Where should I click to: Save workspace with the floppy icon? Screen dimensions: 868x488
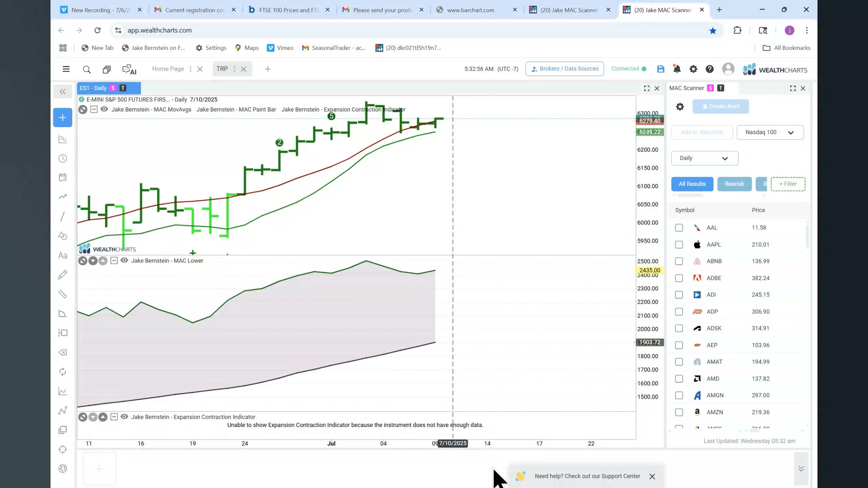660,69
